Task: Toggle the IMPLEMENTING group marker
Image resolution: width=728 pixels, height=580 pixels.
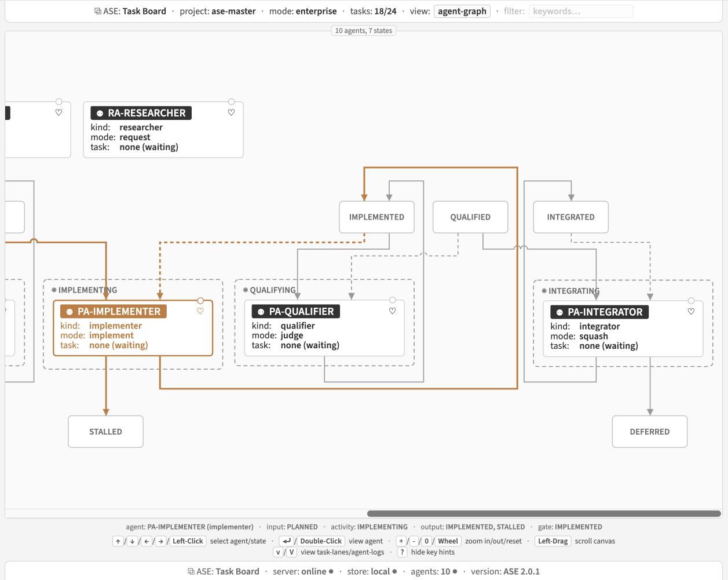Action: (54, 290)
